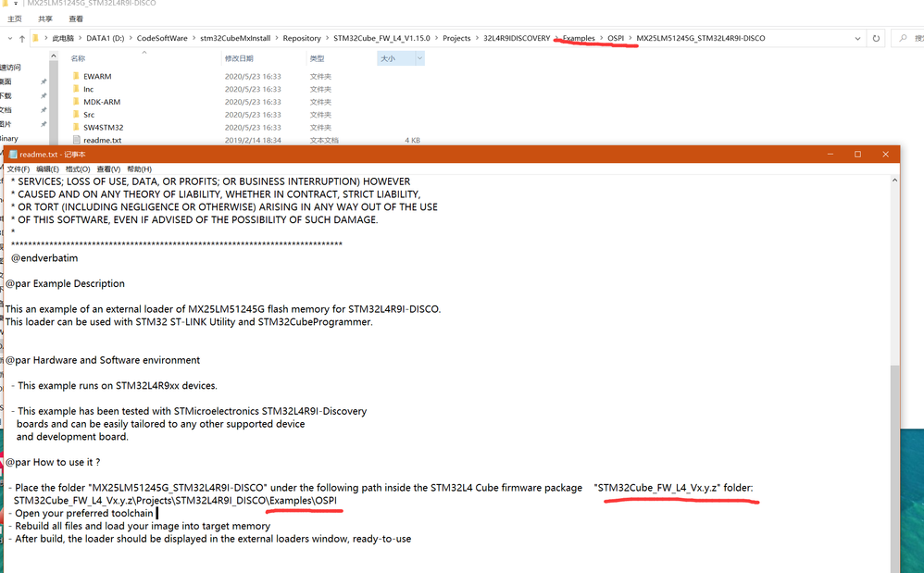Viewport: 924px width, 573px height.
Task: Select the MDK-ARM folder icon
Action: pos(76,101)
